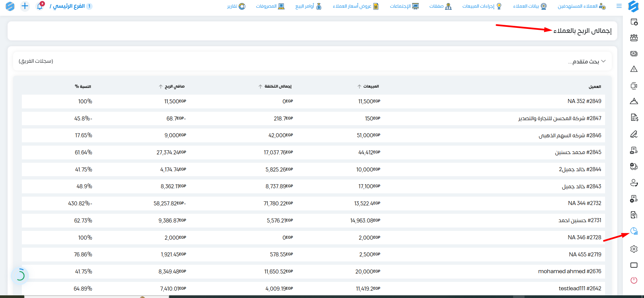This screenshot has height=298, width=644.
Task: Open settings gear icon in sidebar
Action: tap(634, 249)
